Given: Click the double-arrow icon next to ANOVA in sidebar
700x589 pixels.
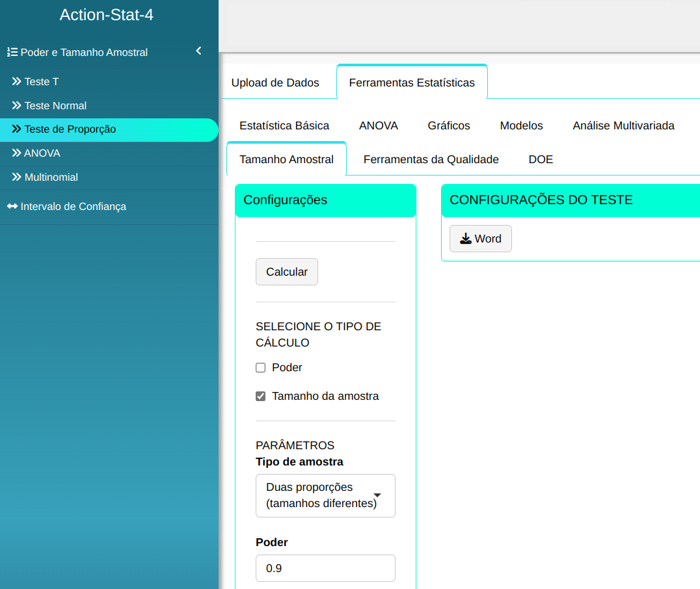Looking at the screenshot, I should [17, 153].
